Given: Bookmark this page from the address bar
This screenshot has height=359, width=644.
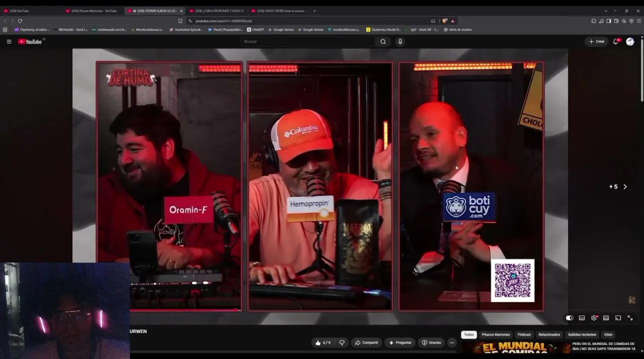Looking at the screenshot, I should pyautogui.click(x=181, y=21).
